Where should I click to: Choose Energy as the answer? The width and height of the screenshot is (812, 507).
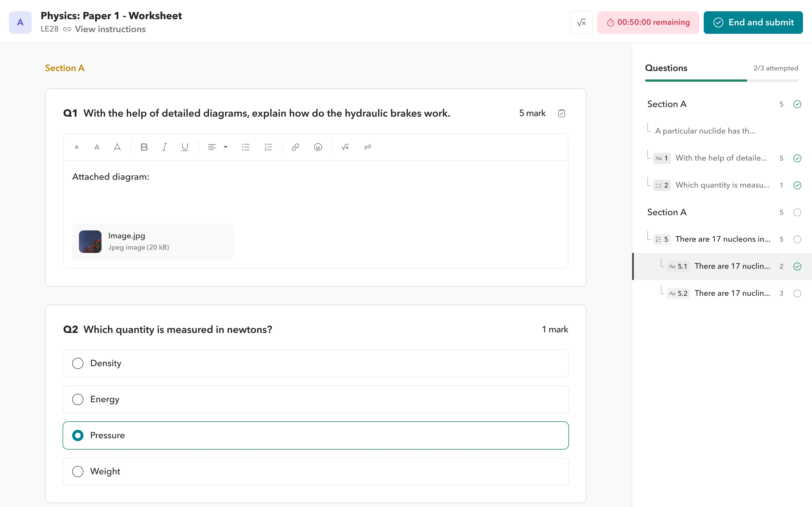click(x=78, y=399)
